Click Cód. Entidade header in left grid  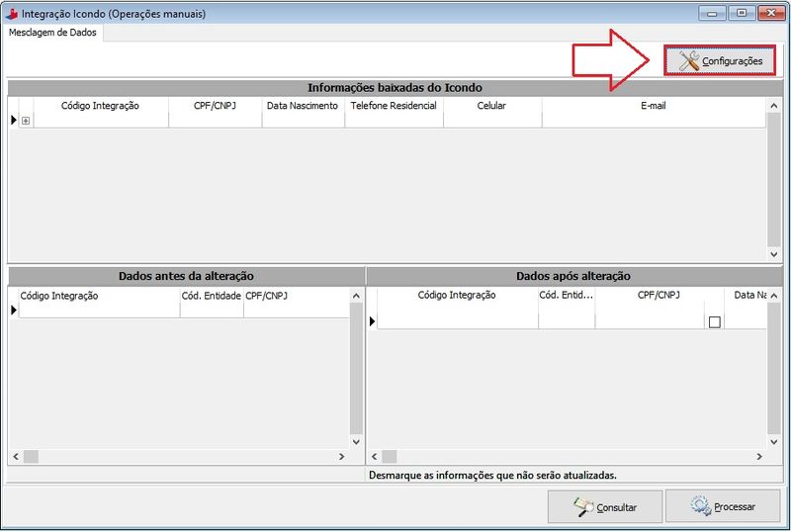(x=212, y=296)
